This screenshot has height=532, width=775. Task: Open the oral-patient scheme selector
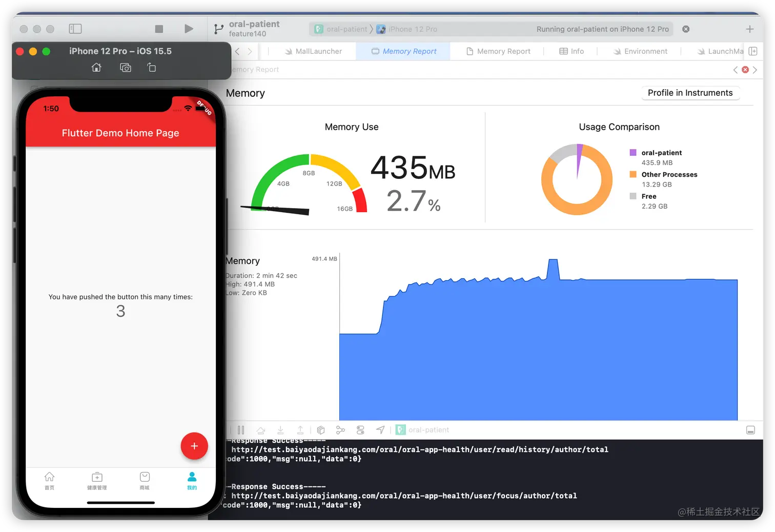341,29
